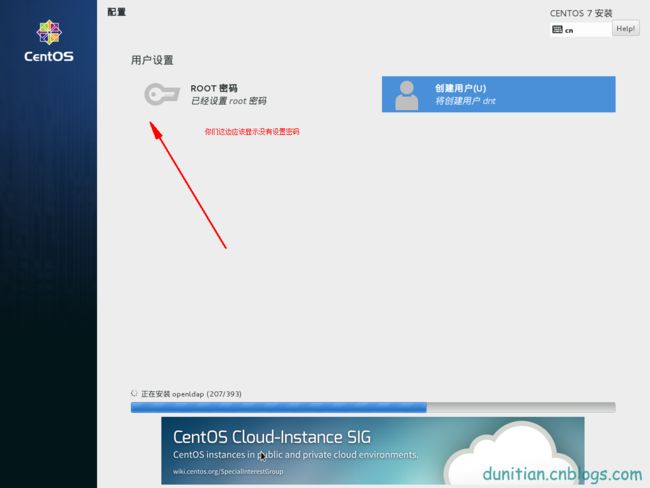Click the spinner icon next to install status

tap(134, 393)
